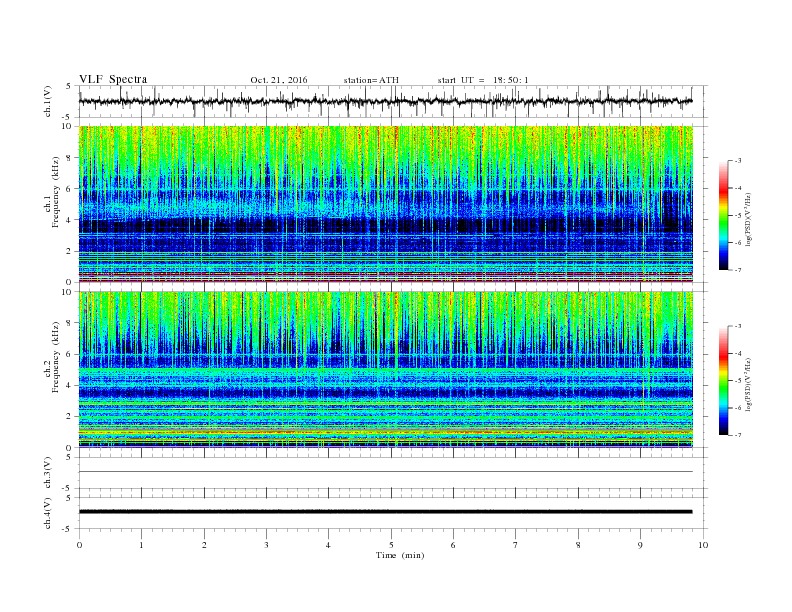
Task: Click the time axis tick label '10'
Action: (x=703, y=545)
